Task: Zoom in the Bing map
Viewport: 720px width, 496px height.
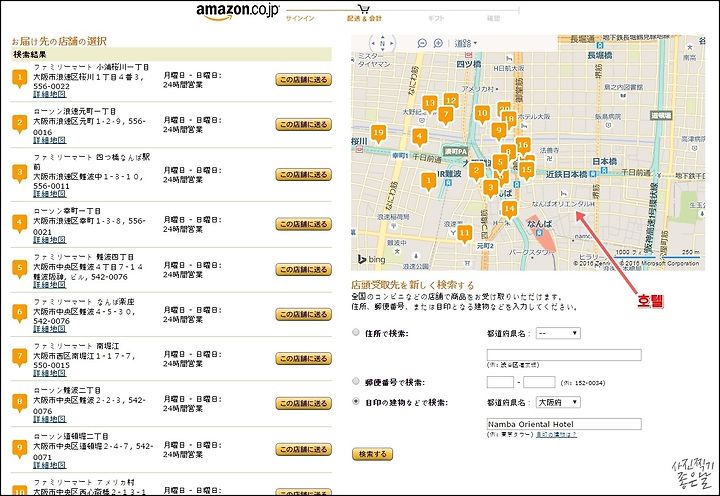Action: [438, 43]
